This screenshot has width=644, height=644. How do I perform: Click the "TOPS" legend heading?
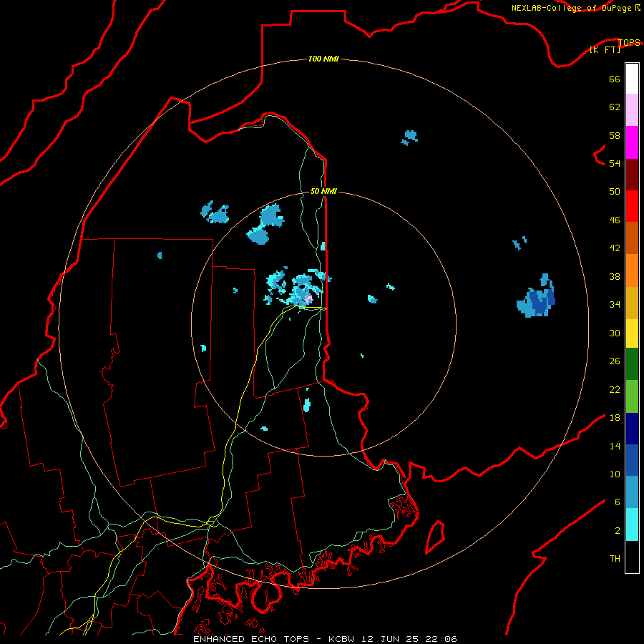(629, 42)
